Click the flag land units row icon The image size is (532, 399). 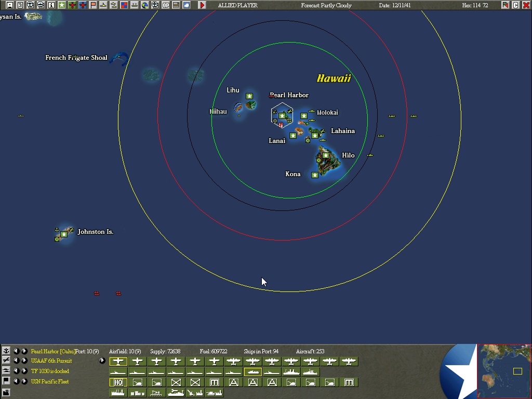click(6, 381)
